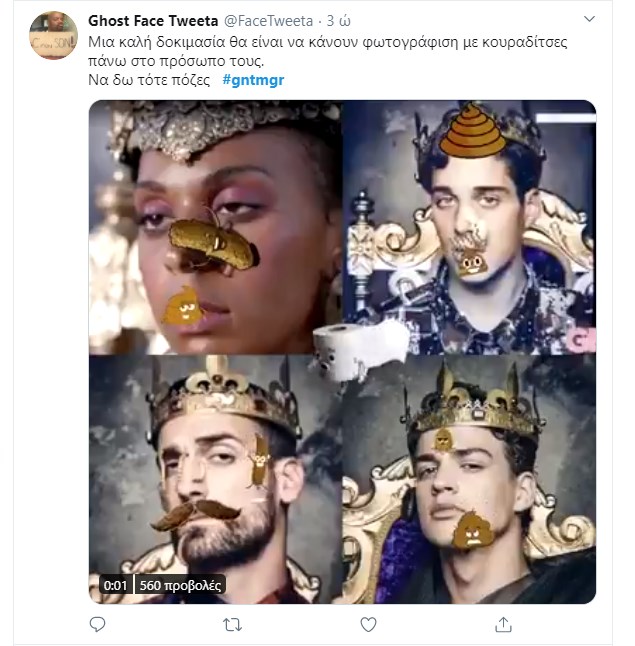Click the large poop emoji crown sticker

[x=472, y=134]
